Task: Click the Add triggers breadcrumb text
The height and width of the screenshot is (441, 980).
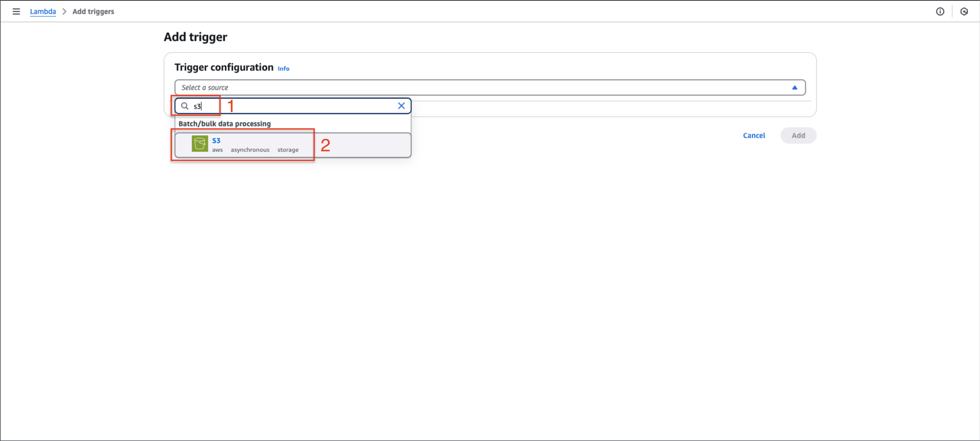Action: (x=93, y=11)
